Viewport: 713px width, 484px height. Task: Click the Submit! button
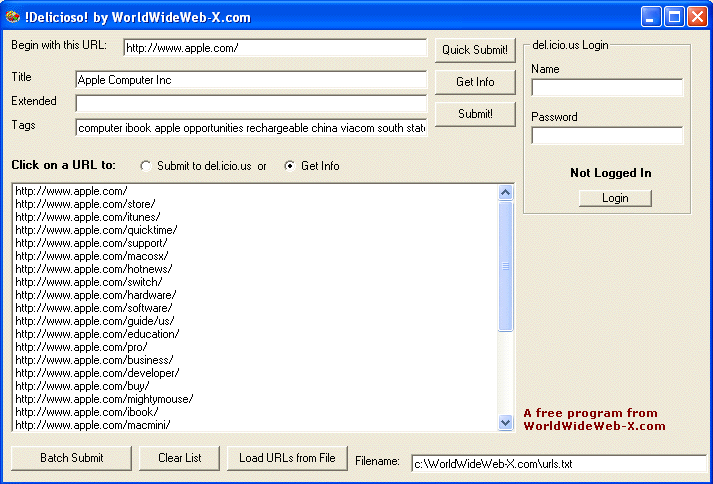point(475,114)
